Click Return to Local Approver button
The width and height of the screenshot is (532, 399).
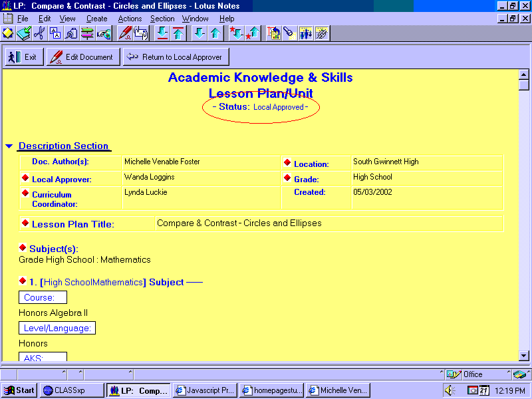[176, 57]
